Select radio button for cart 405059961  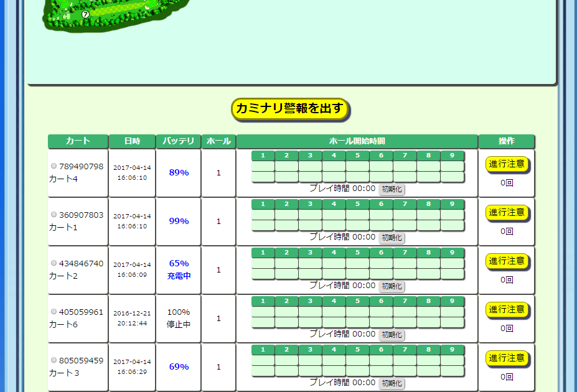point(54,312)
